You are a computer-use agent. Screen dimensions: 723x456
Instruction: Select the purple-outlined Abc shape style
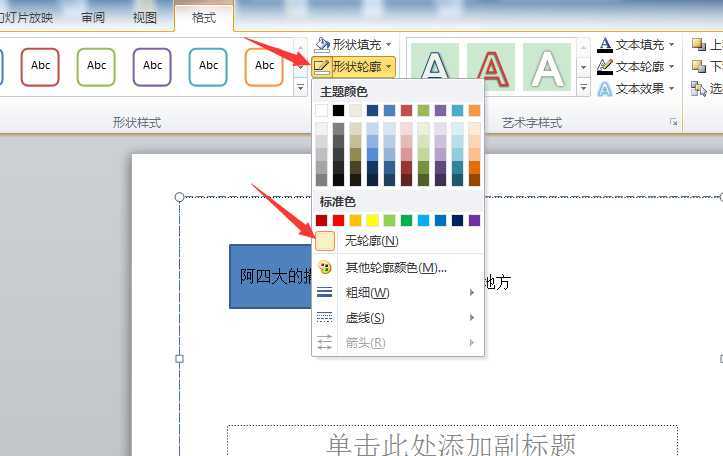coord(152,67)
